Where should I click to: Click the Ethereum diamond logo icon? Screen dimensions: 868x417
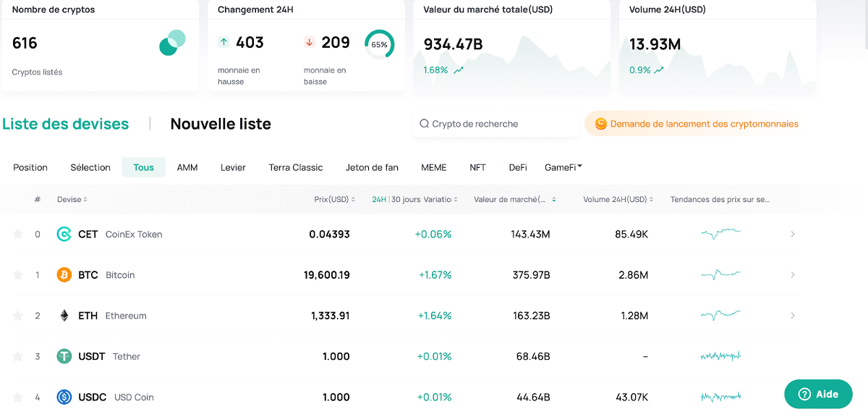(64, 316)
